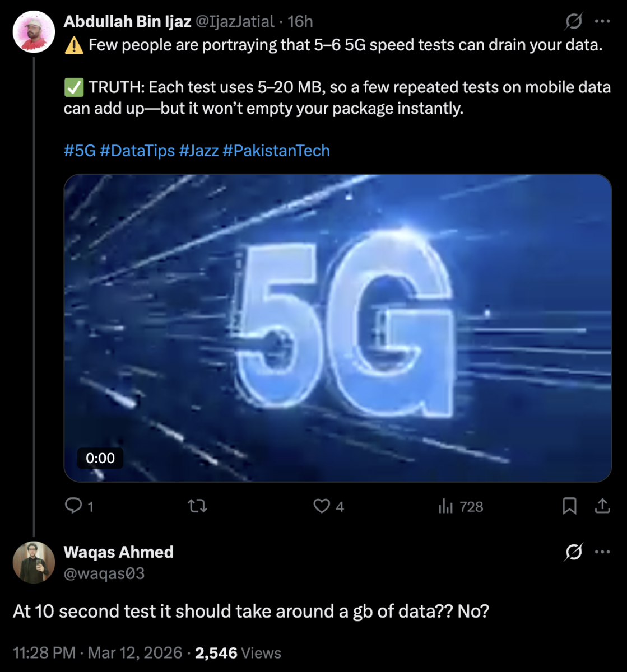Open Abdullah Bin Ijaz's profile picture
Image resolution: width=627 pixels, height=672 pixels.
[34, 31]
